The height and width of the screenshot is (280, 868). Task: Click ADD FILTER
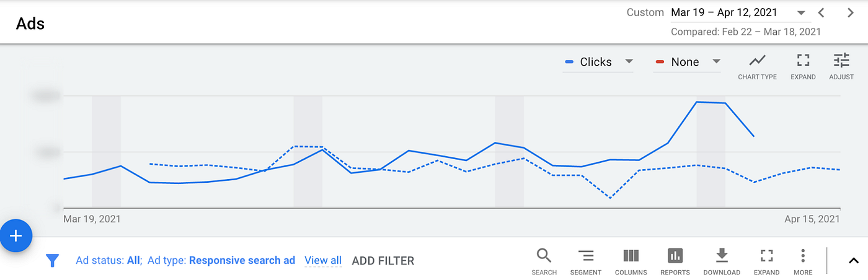[383, 261]
